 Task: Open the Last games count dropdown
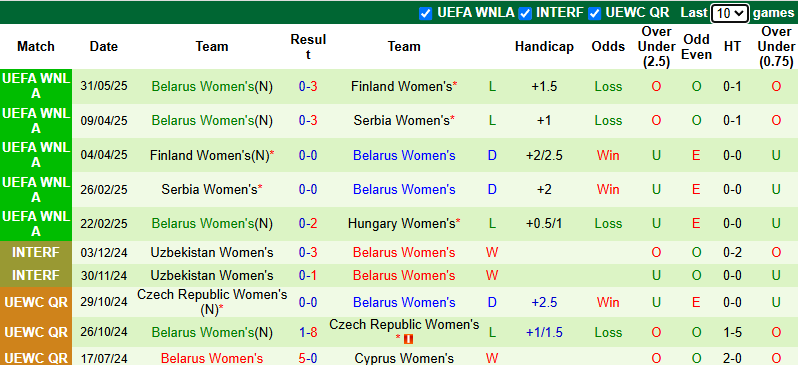tap(729, 13)
